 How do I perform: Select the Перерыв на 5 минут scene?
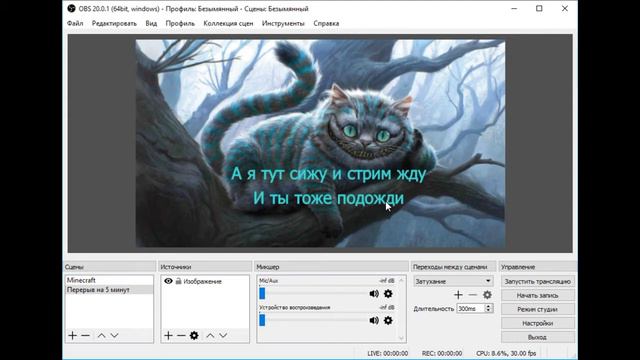coord(109,290)
